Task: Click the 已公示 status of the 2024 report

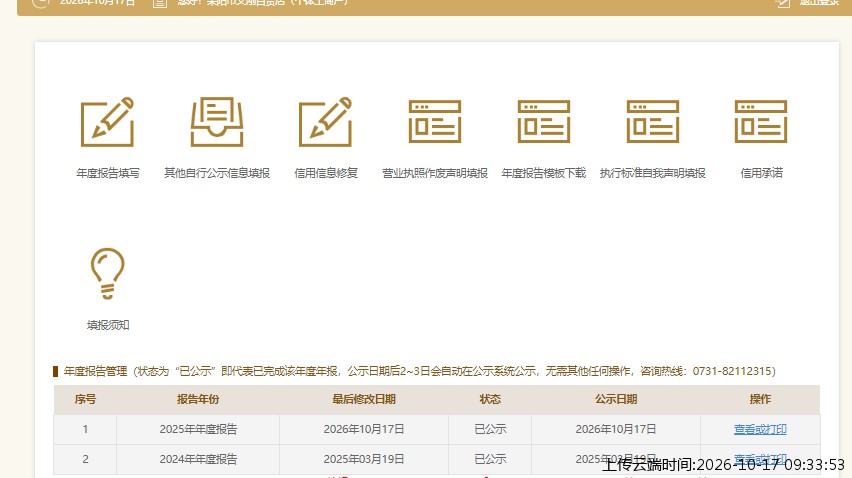Action: [490, 459]
